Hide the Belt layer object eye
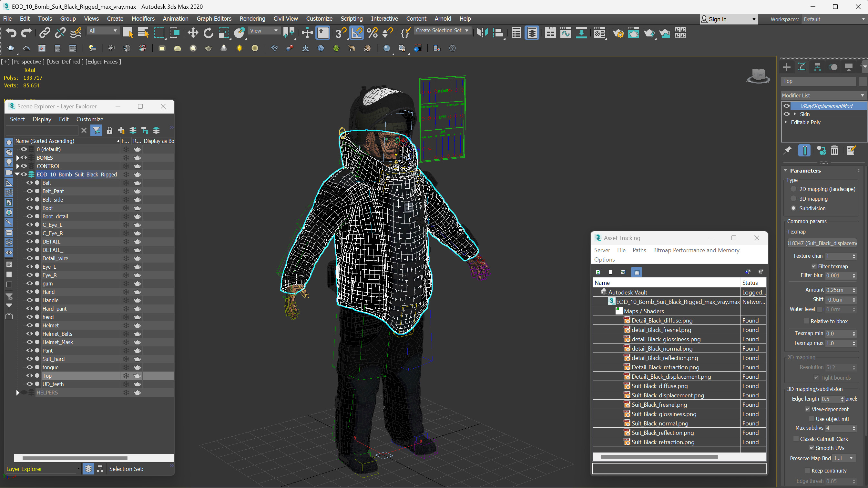The height and width of the screenshot is (488, 868). coord(30,183)
